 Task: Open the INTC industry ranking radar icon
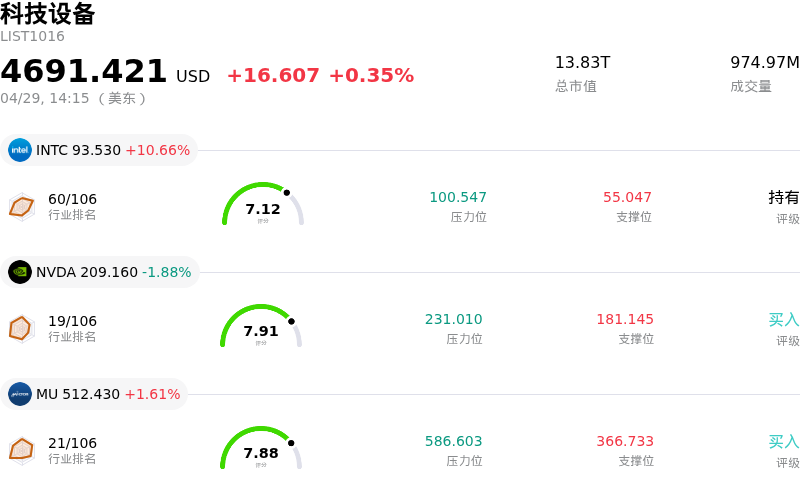[x=22, y=206]
